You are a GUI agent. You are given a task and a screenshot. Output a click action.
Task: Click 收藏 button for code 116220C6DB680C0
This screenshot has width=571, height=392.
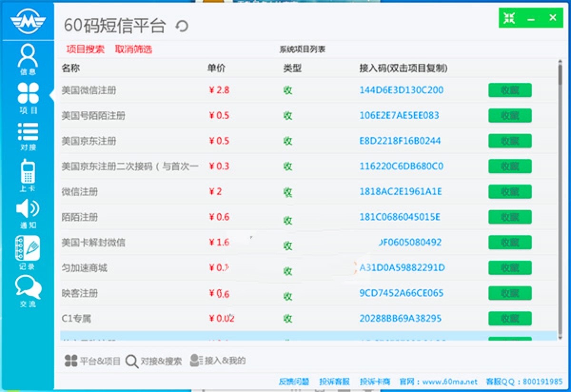(510, 166)
